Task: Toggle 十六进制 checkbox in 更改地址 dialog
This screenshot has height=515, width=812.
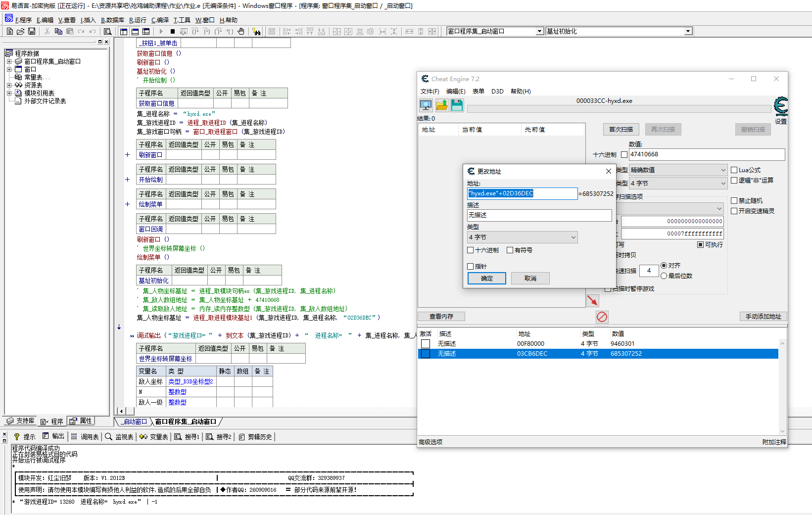Action: click(x=471, y=250)
